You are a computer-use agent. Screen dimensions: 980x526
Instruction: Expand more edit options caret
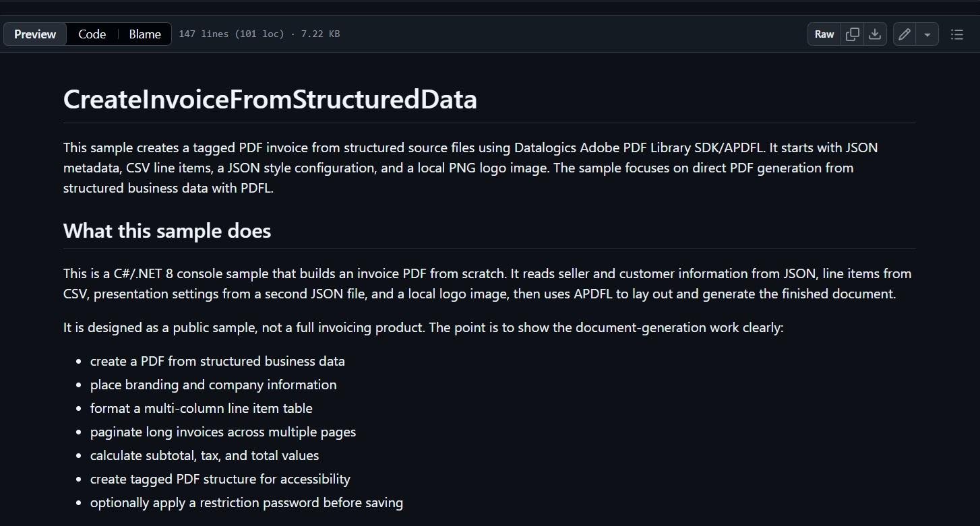click(927, 34)
